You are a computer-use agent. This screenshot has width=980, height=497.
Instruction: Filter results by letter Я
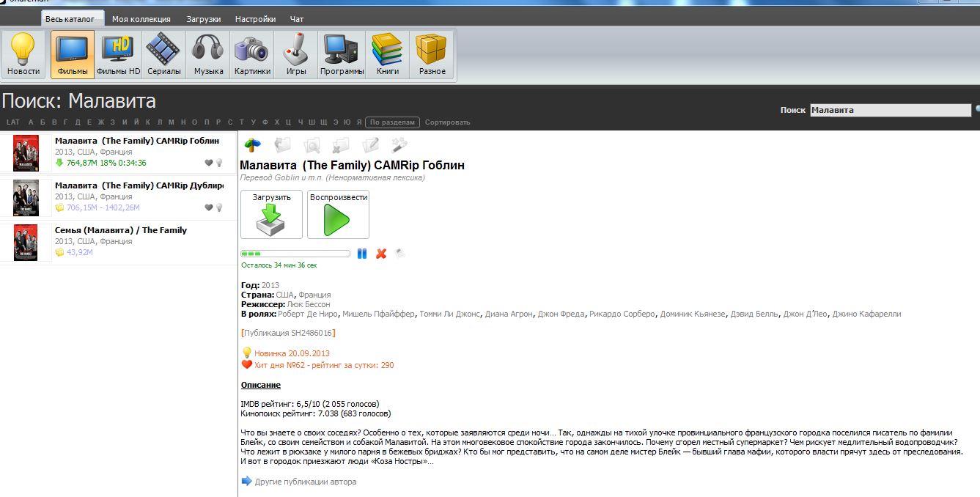coord(358,122)
